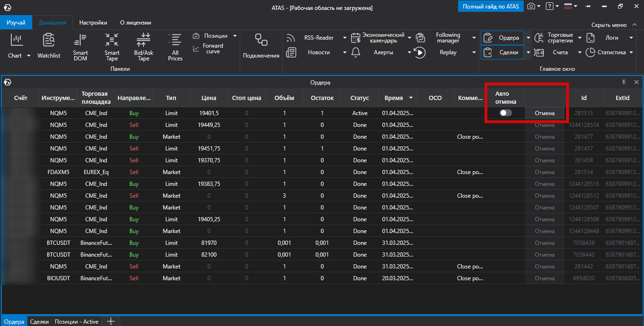Expand the Chart dropdown arrow
Screen dimensions: 644x326
pos(28,56)
